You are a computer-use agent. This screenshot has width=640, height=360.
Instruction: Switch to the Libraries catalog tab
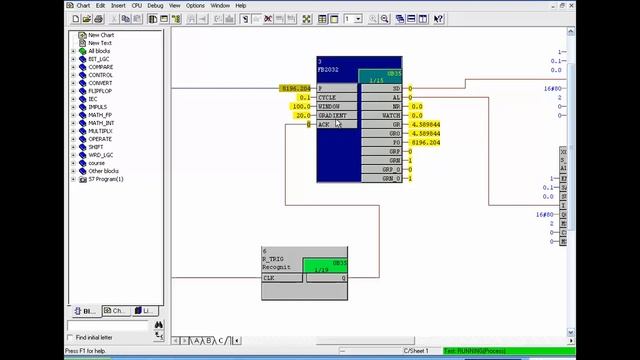click(145, 311)
